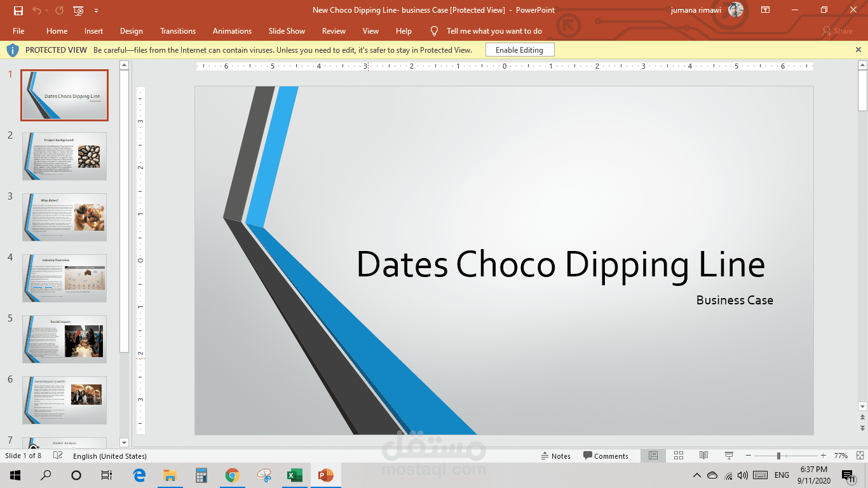
Task: Click the 'Dates Choco Dipping Line' title text
Action: [560, 264]
